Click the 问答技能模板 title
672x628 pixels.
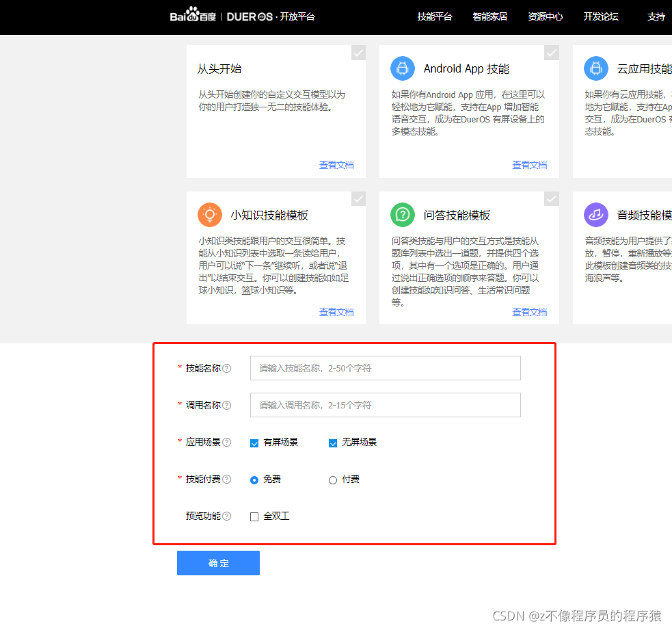(x=457, y=215)
